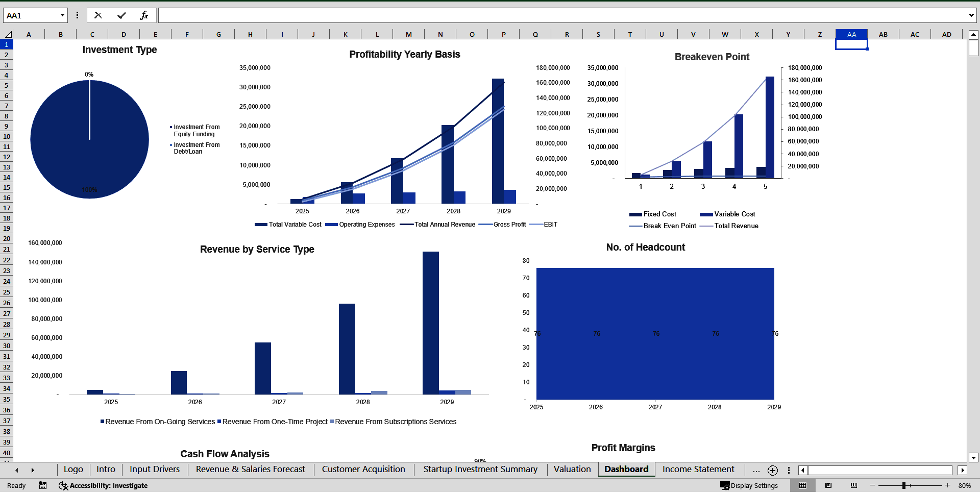The height and width of the screenshot is (493, 980).
Task: Click the blue headcount area chart
Action: (655, 334)
